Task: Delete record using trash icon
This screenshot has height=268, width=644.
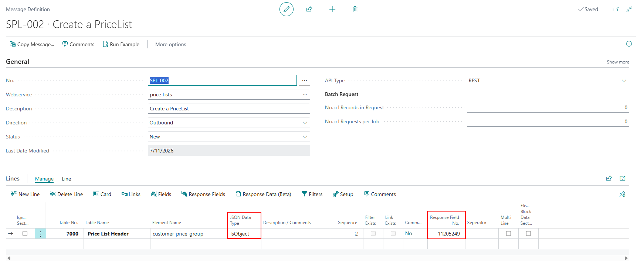Action: pos(355,9)
